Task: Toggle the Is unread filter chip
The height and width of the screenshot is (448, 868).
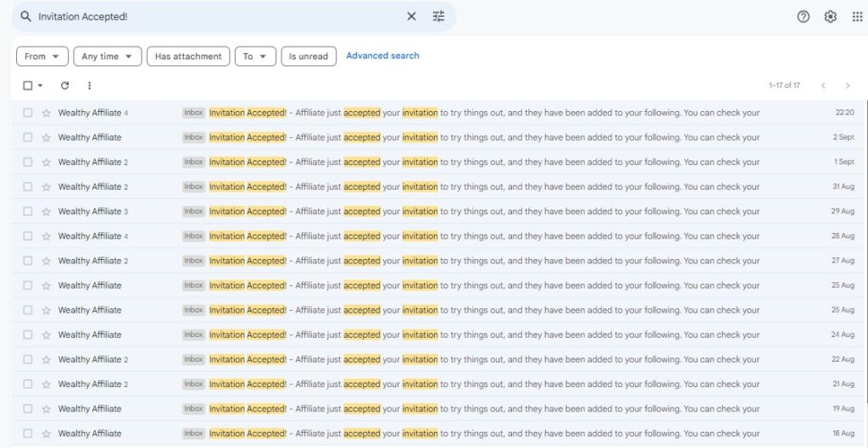Action: coord(309,57)
